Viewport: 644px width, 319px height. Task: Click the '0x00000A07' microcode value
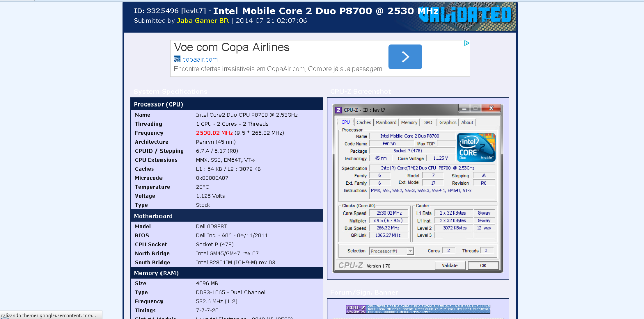click(212, 178)
